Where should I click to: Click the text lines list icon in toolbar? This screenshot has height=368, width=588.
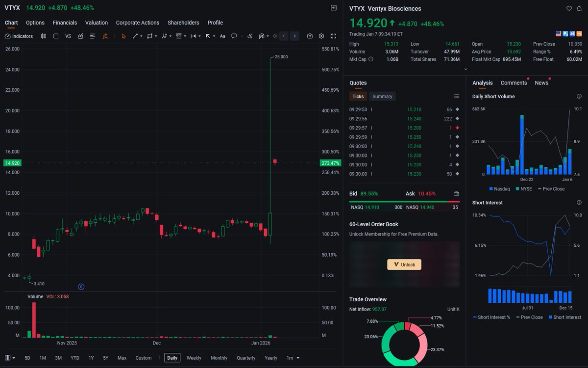[93, 36]
